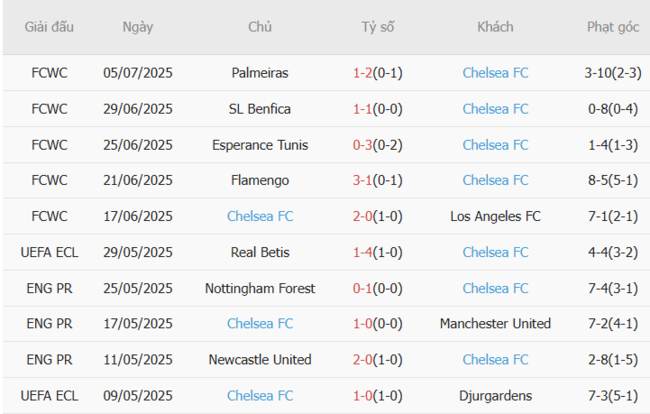Open the Djurgardens team link

[x=495, y=395]
